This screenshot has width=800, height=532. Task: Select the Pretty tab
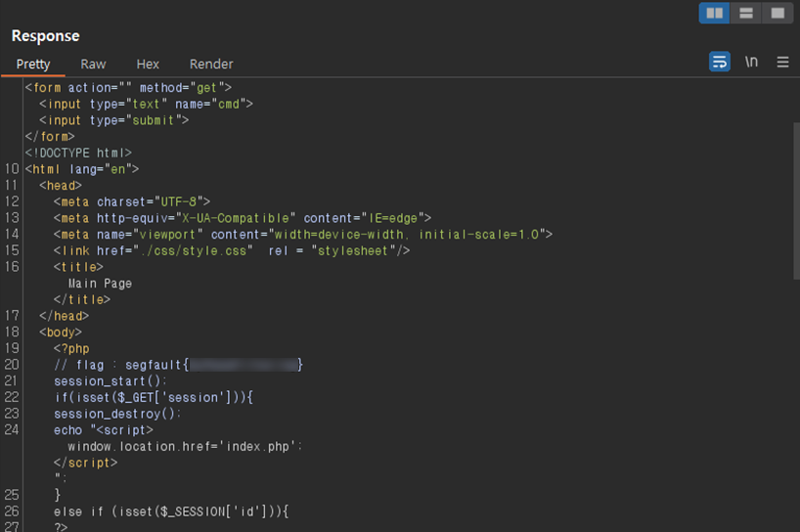click(x=33, y=65)
